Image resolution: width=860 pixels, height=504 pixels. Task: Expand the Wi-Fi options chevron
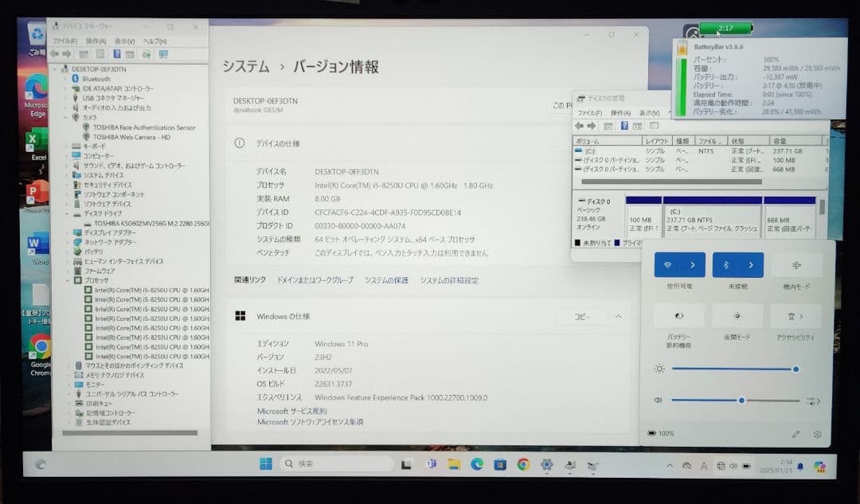(694, 264)
